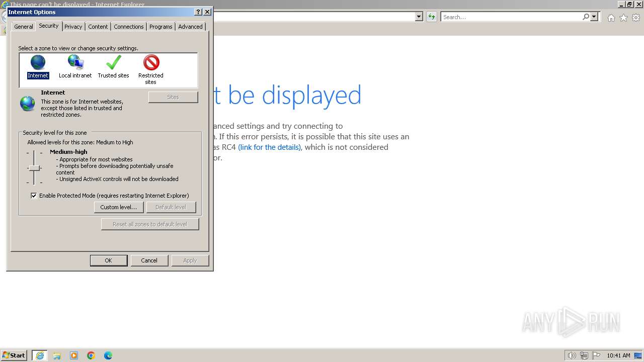
Task: Click the network tray icon
Action: point(584,355)
